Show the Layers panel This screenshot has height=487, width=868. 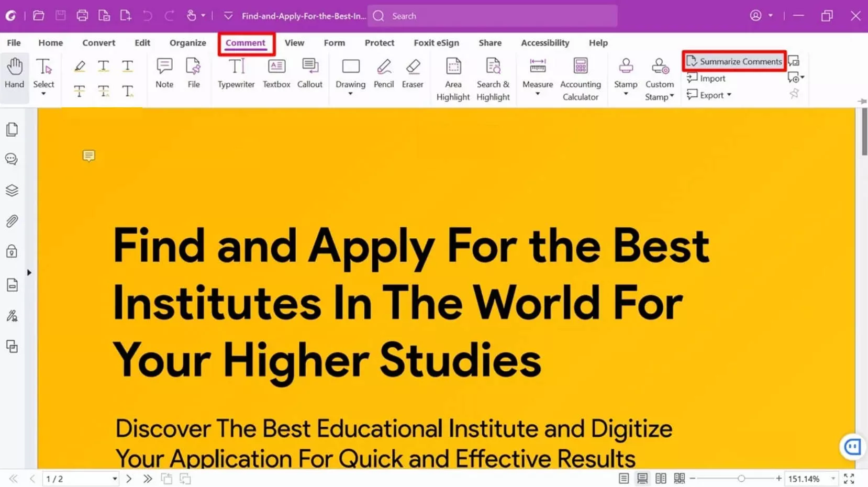(12, 190)
